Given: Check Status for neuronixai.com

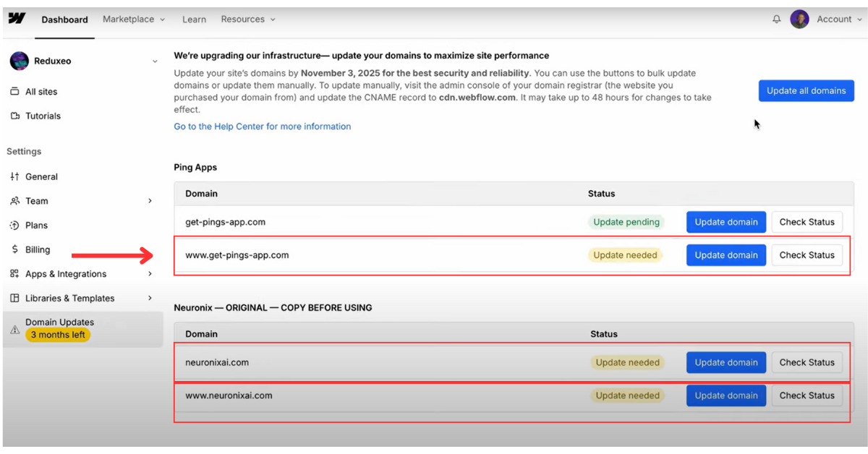Looking at the screenshot, I should point(807,362).
